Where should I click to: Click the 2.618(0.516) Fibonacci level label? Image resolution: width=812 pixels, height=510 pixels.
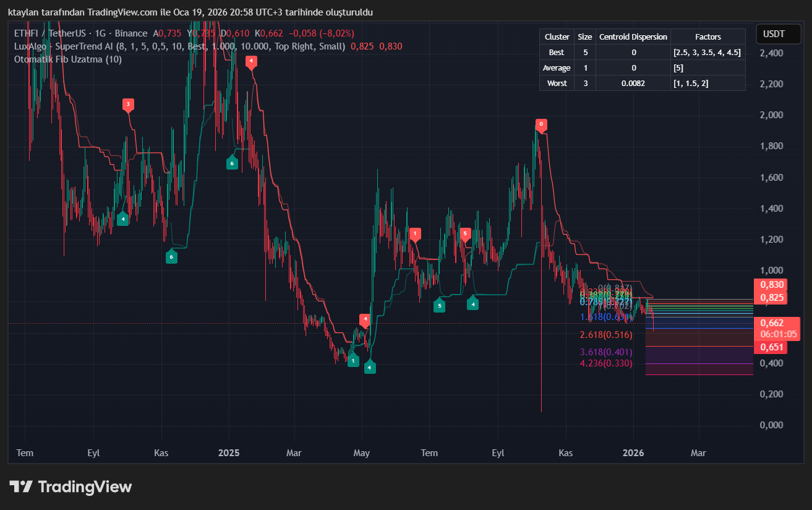tap(605, 335)
